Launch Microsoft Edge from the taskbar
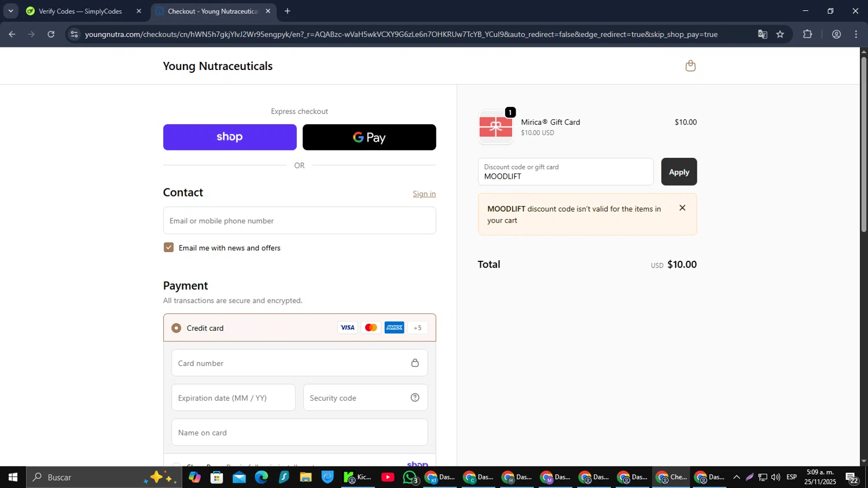Viewport: 868px width, 488px height. pos(261,477)
